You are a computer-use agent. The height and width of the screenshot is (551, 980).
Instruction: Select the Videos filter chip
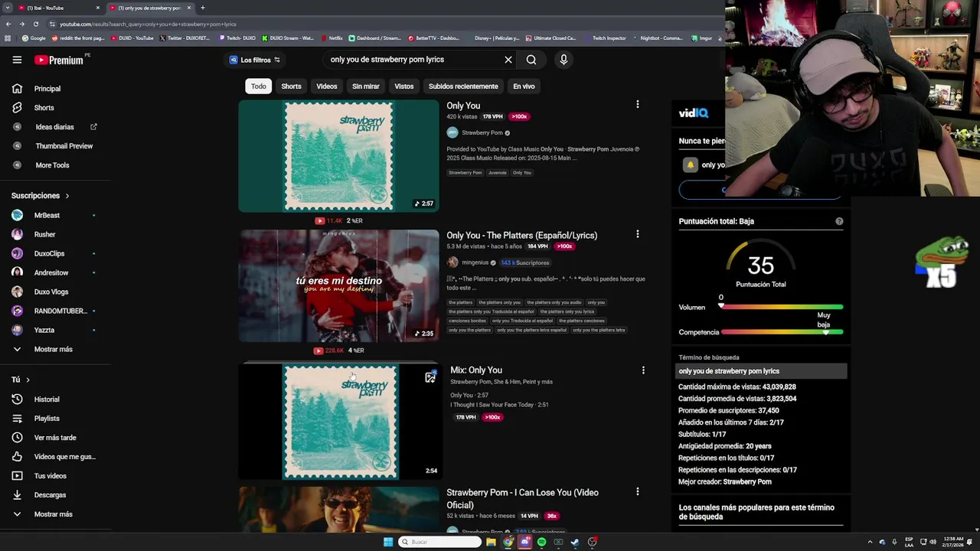pyautogui.click(x=327, y=86)
